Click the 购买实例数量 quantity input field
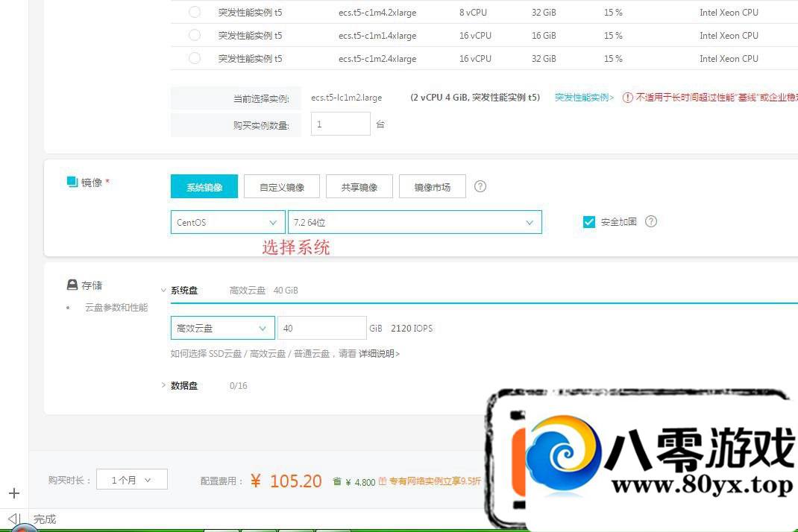This screenshot has height=532, width=798. [340, 124]
